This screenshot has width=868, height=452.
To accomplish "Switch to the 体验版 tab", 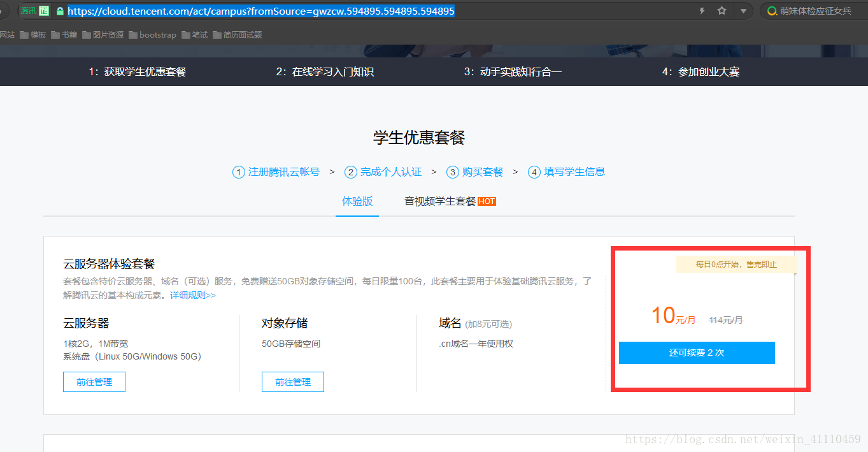I will tap(357, 201).
